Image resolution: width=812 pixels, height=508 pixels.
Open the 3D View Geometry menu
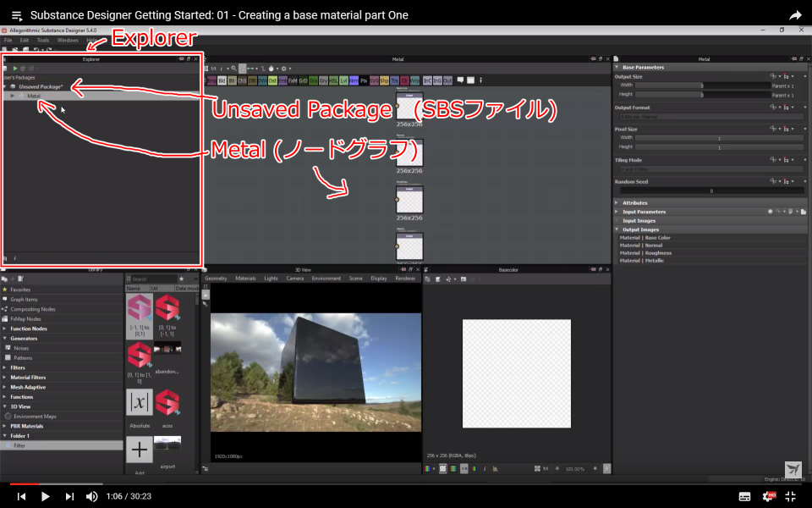tap(216, 279)
